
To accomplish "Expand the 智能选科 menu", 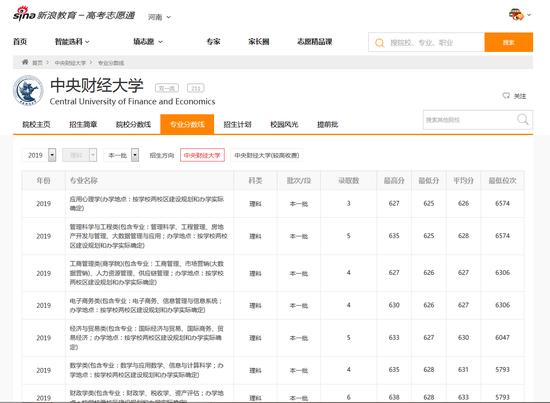I will (72, 42).
